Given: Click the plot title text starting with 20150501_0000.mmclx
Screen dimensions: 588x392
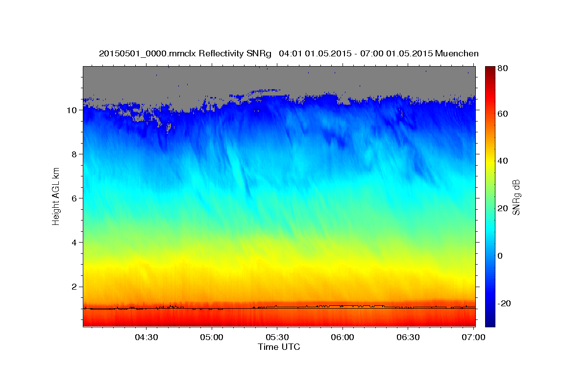Looking at the screenshot, I should coord(289,54).
